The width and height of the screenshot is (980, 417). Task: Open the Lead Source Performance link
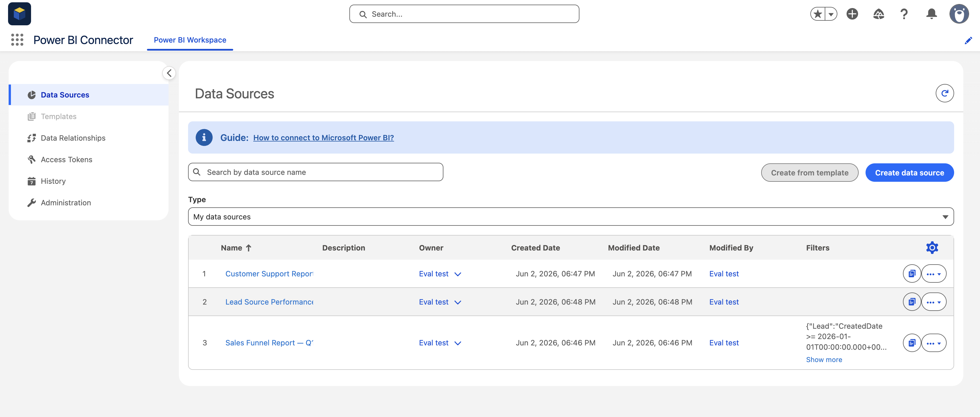(269, 302)
